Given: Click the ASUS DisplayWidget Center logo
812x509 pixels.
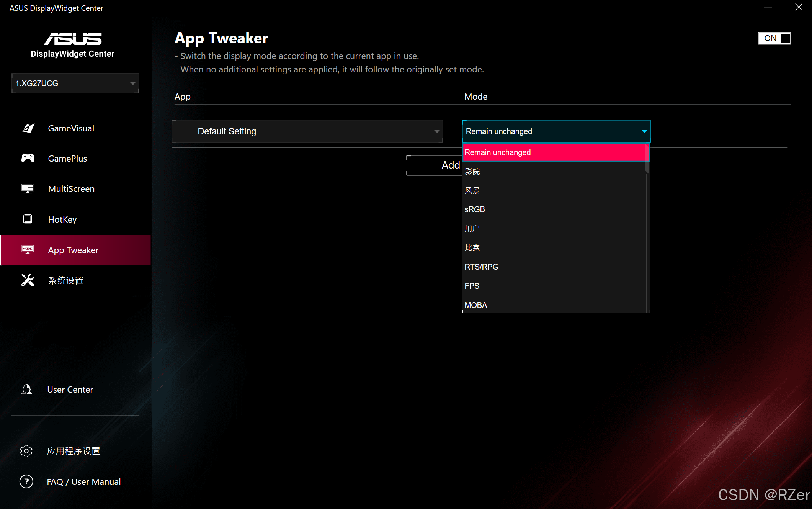Looking at the screenshot, I should tap(73, 45).
